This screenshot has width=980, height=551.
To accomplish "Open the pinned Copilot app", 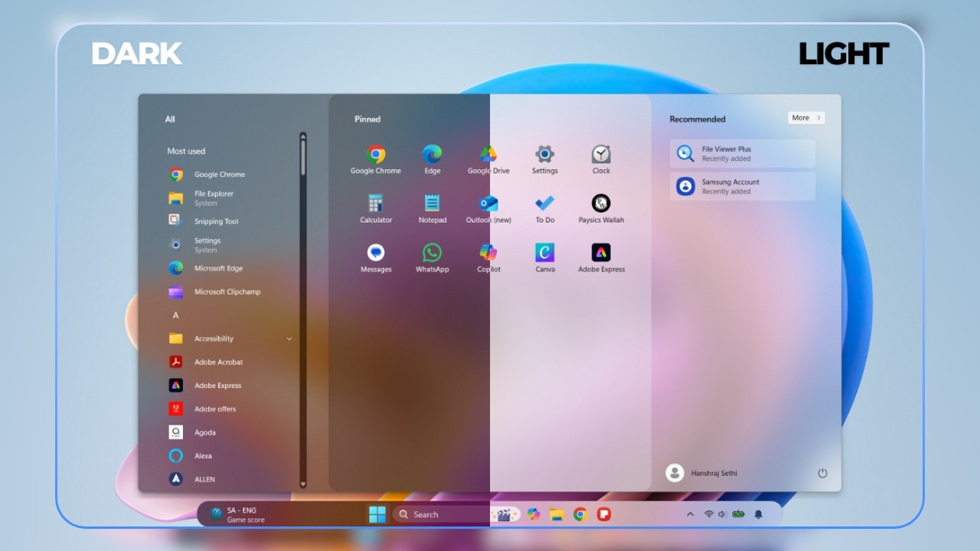I will coord(488,258).
